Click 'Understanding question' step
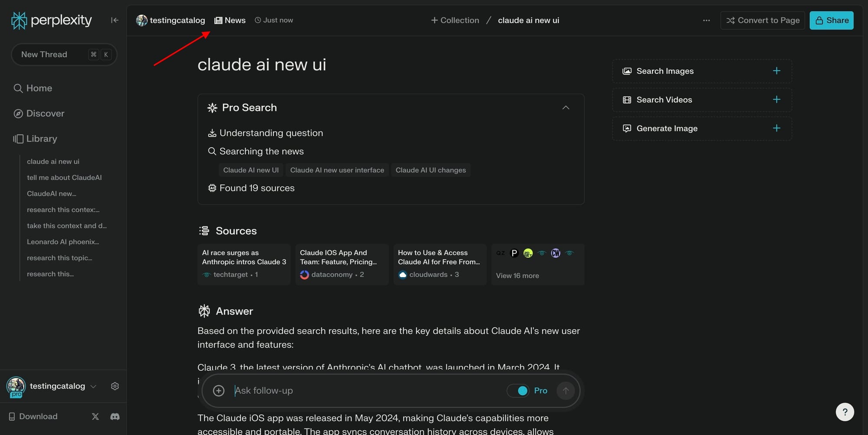 click(266, 133)
